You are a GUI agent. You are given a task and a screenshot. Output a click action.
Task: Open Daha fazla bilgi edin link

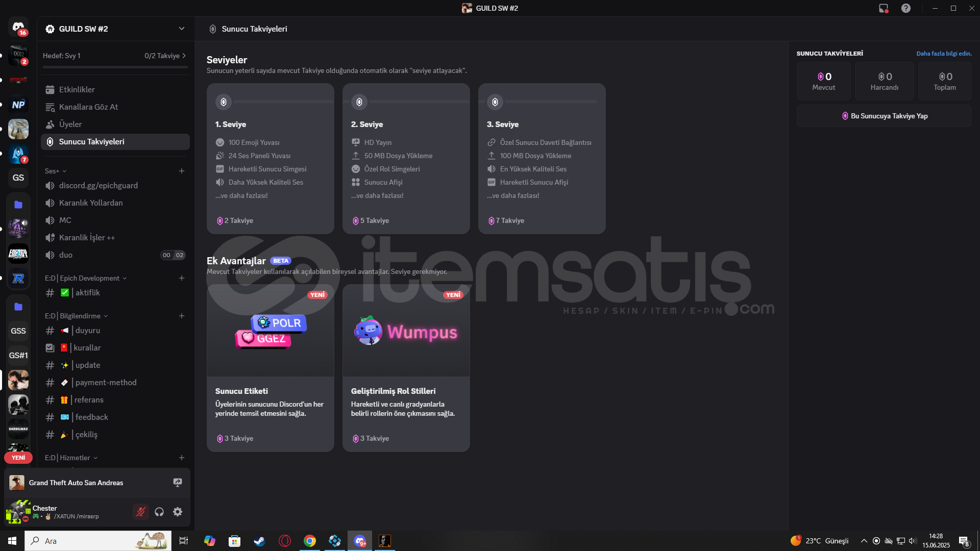[944, 54]
